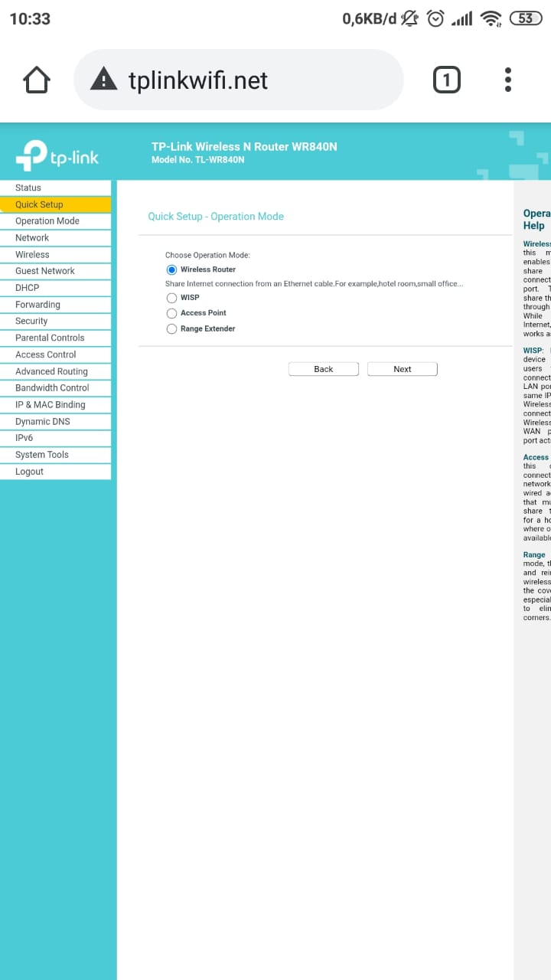
Task: Tap the tplinkwifi.net address bar
Action: (238, 80)
